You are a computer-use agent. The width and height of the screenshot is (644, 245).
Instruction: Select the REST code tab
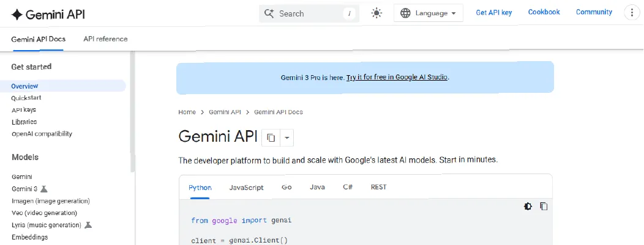coord(379,187)
